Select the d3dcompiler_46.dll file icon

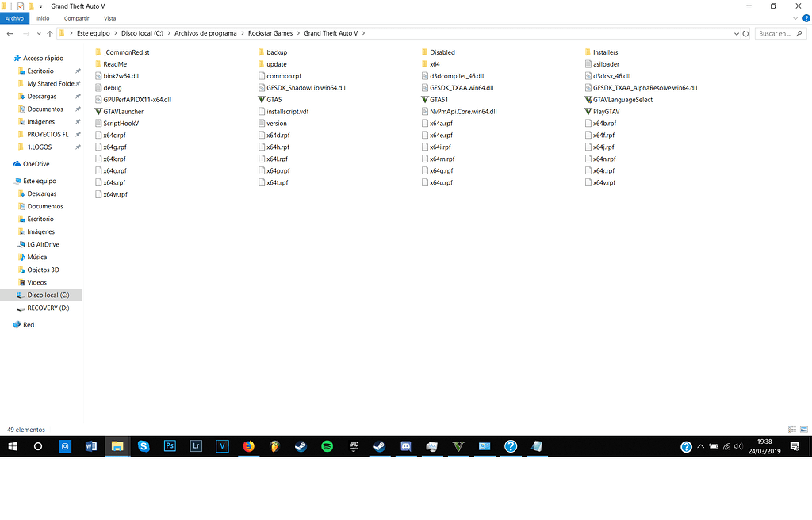pos(425,75)
